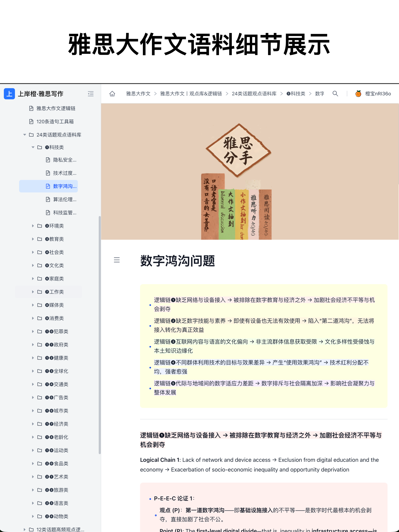This screenshot has width=399, height=532.
Task: Open 24类话题观点语料库 from the breadcrumb
Action: (x=254, y=94)
